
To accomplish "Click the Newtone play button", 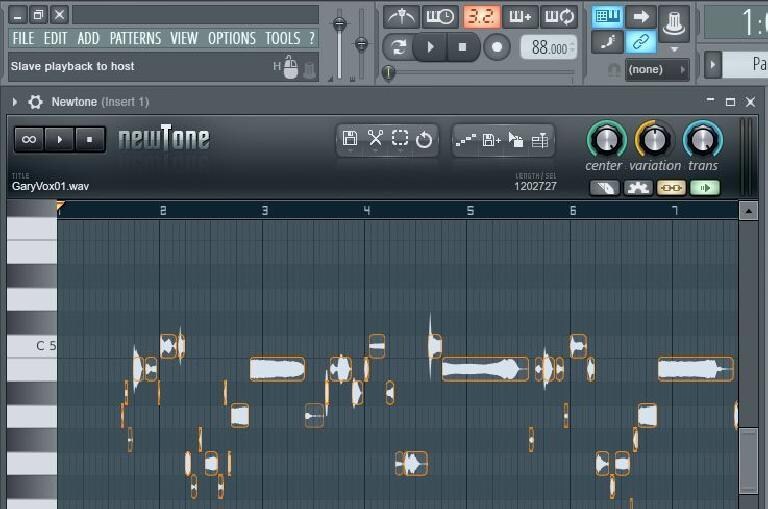I will (x=59, y=140).
